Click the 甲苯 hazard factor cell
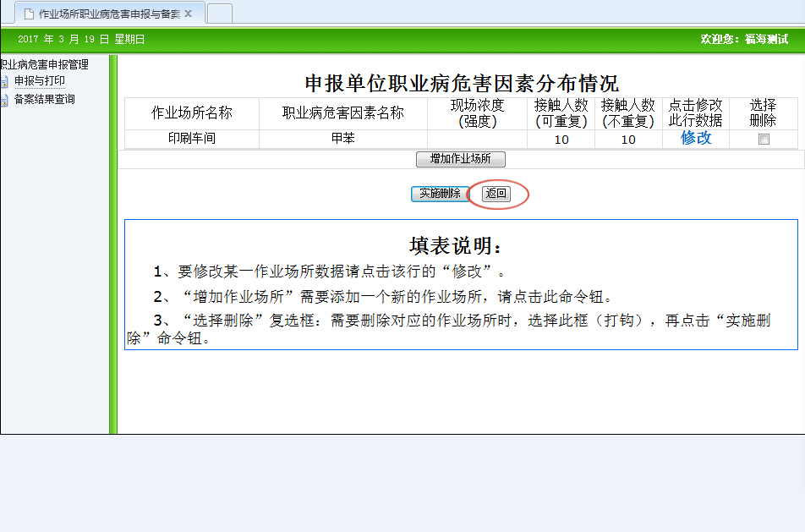 pyautogui.click(x=342, y=139)
